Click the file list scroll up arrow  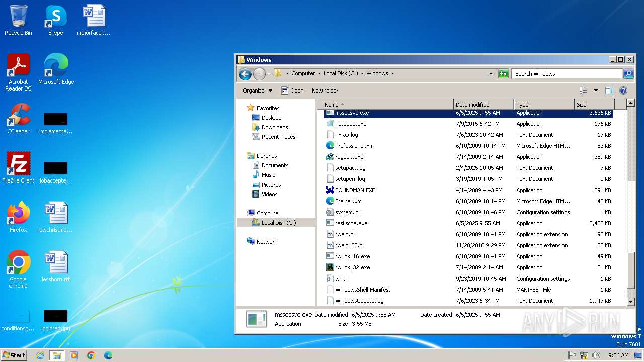(x=631, y=104)
